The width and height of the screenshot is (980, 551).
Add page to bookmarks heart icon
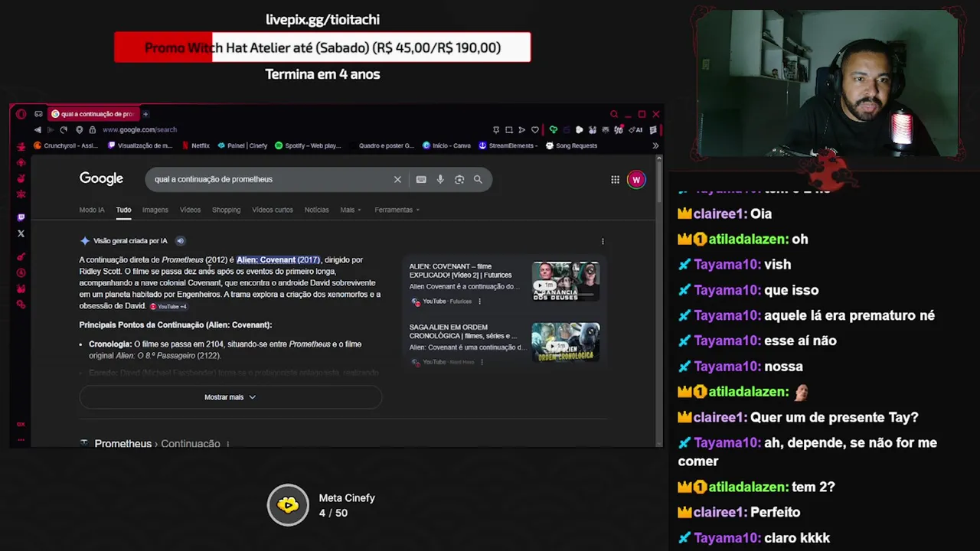click(x=535, y=130)
